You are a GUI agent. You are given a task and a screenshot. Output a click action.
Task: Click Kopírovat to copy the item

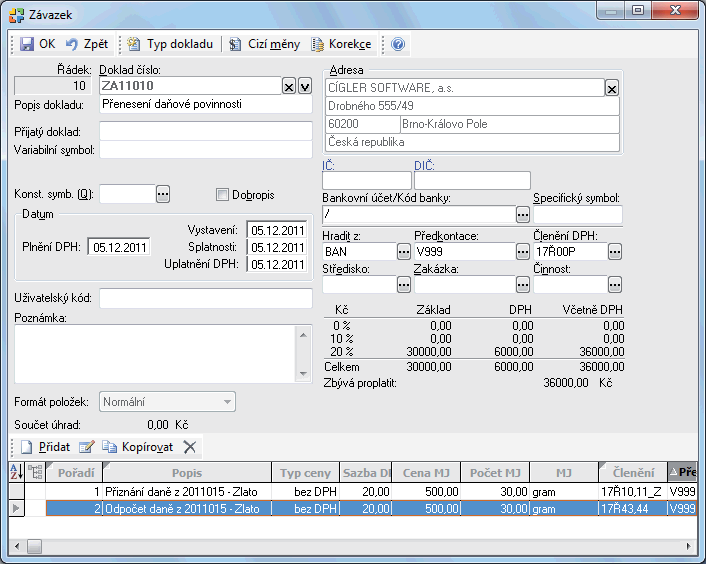click(x=137, y=447)
